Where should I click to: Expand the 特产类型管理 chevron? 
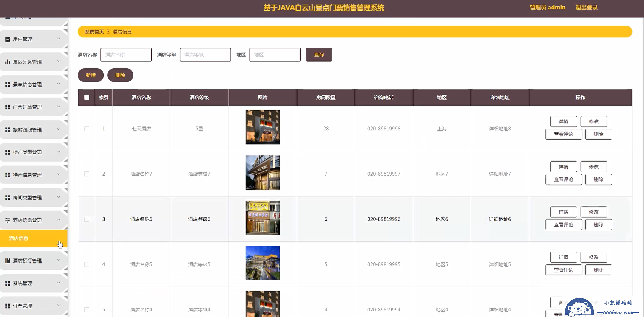coord(59,152)
